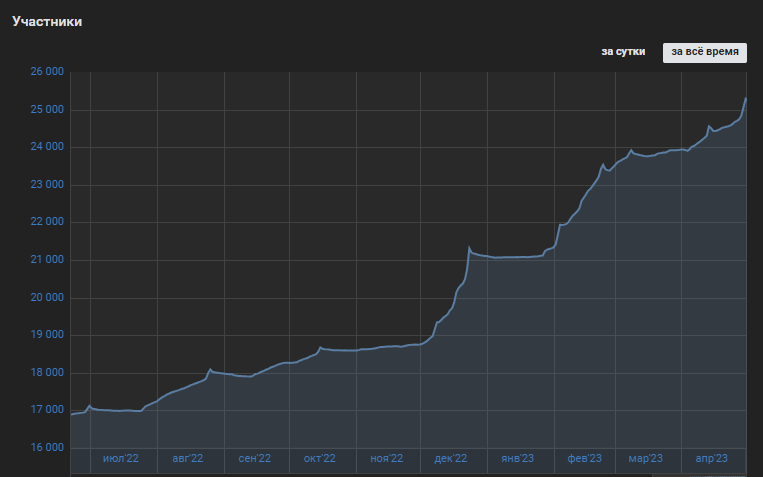
Task: Click the "Участники" chart heading
Action: tap(47, 22)
